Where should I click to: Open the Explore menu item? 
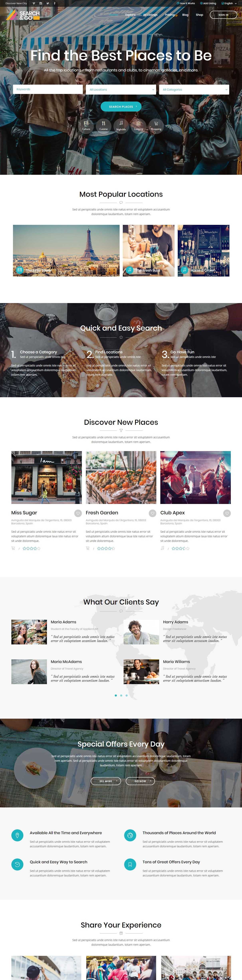[x=131, y=15]
